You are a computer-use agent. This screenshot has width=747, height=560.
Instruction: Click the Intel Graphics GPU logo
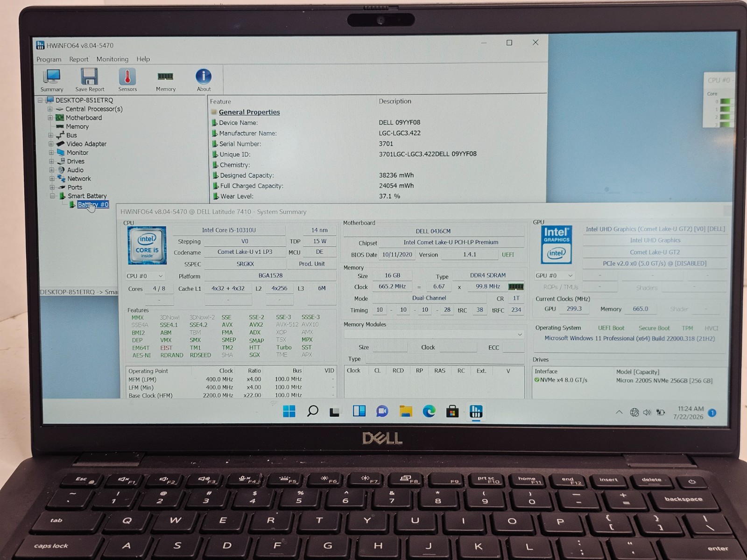pos(556,245)
